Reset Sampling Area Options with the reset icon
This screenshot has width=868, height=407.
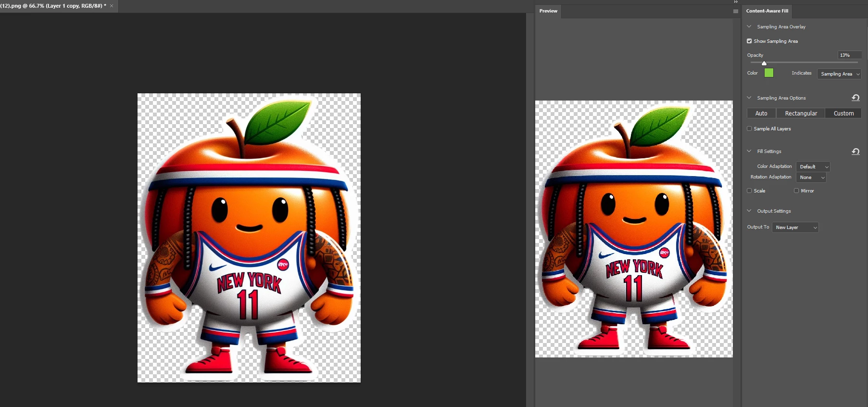click(855, 98)
